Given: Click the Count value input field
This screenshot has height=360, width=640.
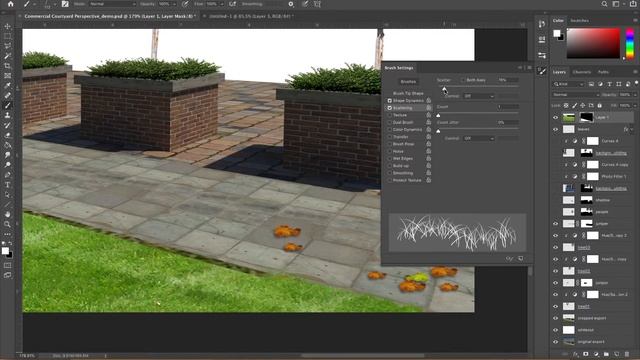Looking at the screenshot, I should point(508,107).
